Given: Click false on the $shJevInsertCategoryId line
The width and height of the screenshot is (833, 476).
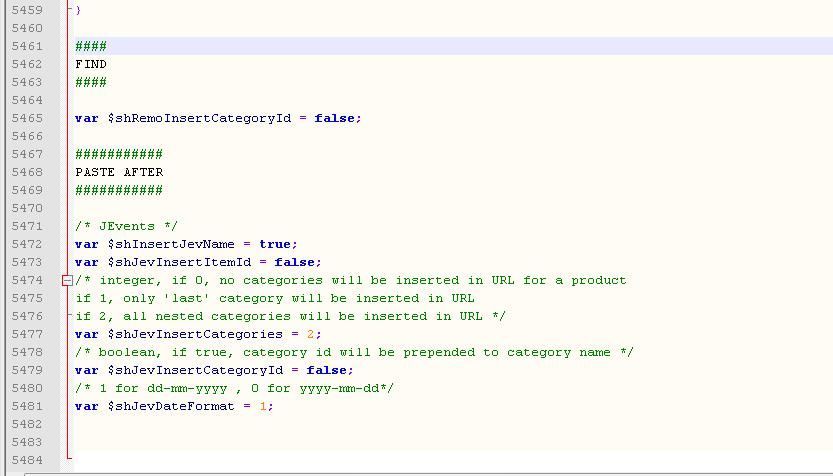Looking at the screenshot, I should [329, 370].
